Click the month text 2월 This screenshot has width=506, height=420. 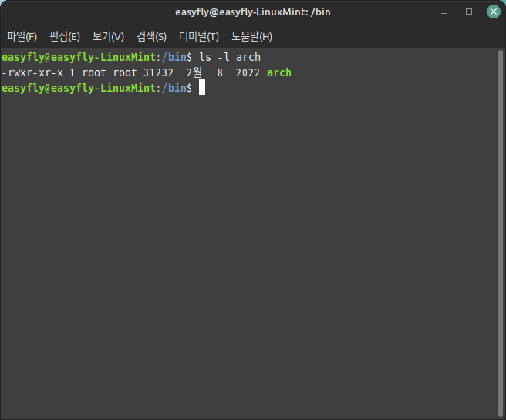click(194, 72)
